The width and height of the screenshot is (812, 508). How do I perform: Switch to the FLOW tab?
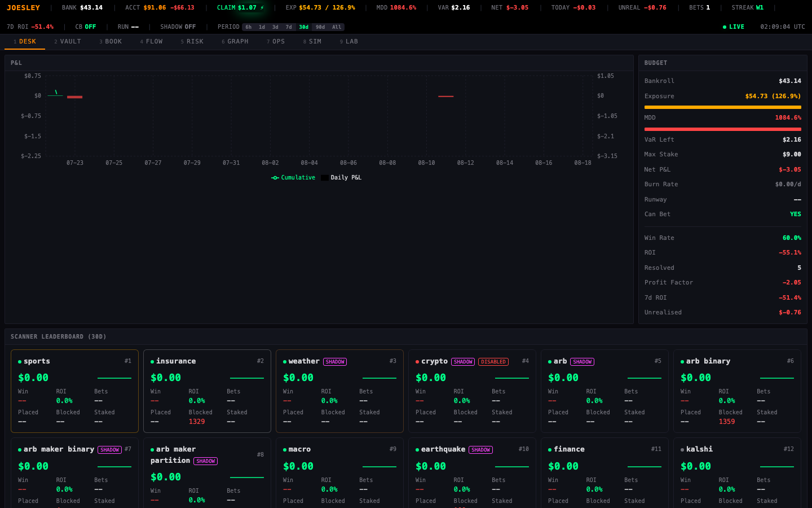point(151,42)
